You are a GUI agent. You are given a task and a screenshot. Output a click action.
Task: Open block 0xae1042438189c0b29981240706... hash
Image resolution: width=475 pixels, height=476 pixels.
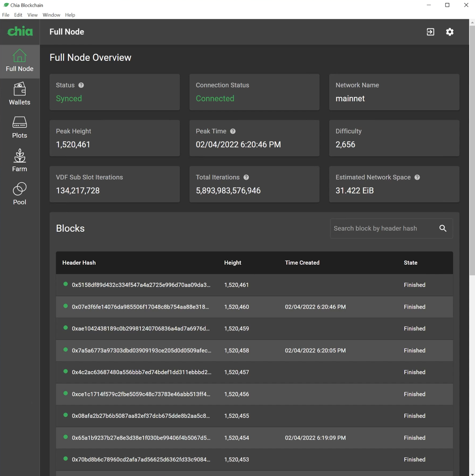click(141, 328)
